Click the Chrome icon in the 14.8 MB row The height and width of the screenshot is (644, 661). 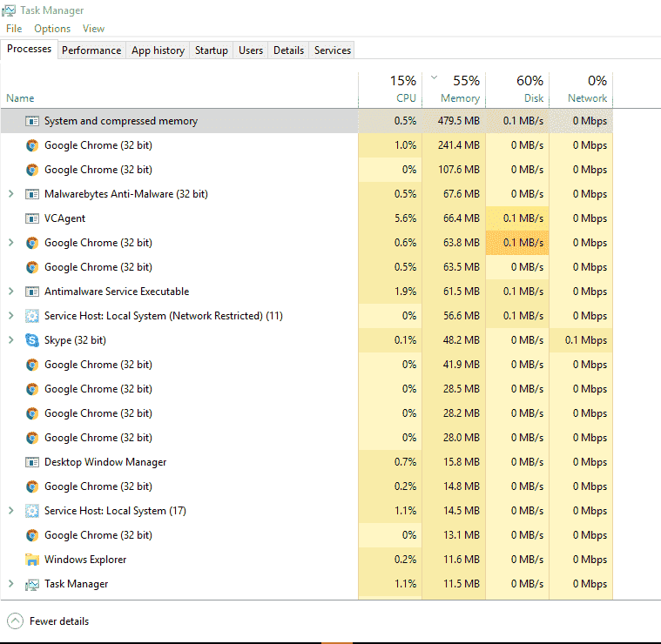(32, 486)
